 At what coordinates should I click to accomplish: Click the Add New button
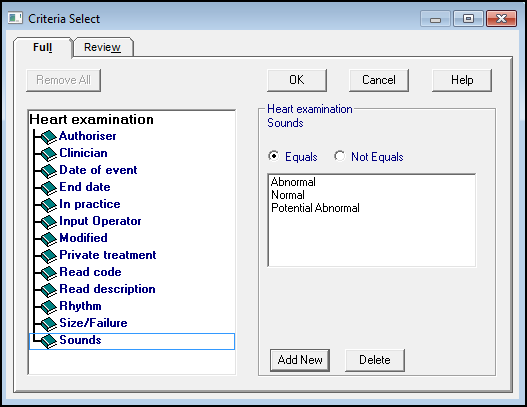[x=300, y=360]
